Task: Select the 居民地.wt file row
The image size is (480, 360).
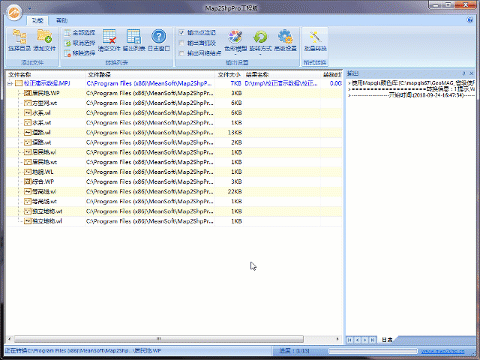Action: pos(174,162)
